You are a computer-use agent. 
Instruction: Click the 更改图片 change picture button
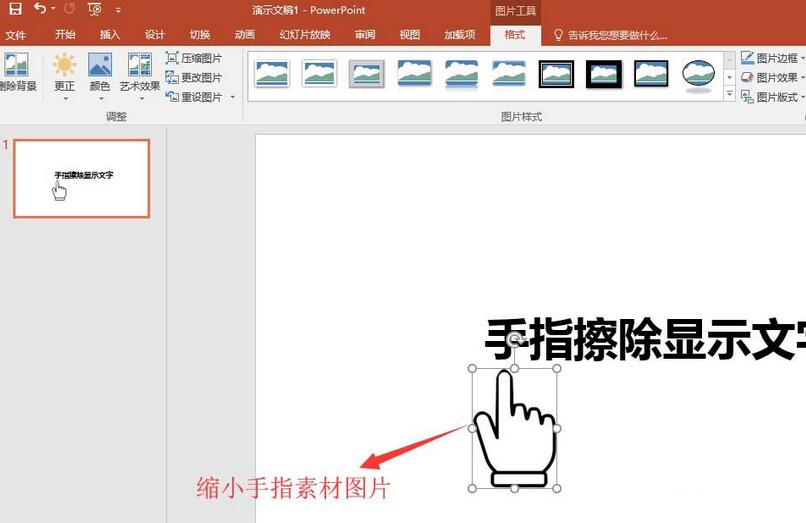194,77
